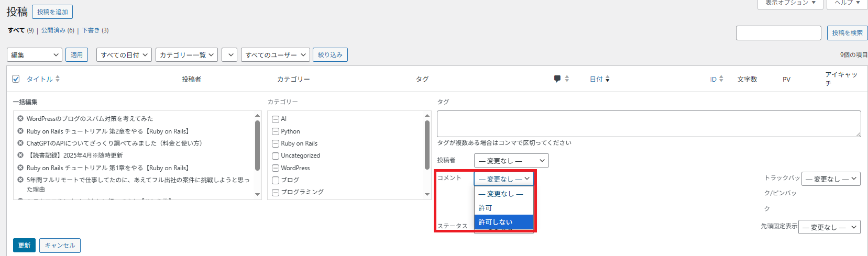The width and height of the screenshot is (868, 256).
Task: Remove the reading log April 2025 post
Action: click(x=20, y=155)
